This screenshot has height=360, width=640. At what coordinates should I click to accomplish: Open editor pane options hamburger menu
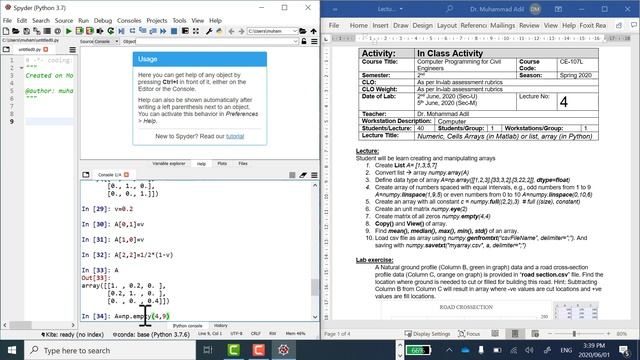click(72, 49)
